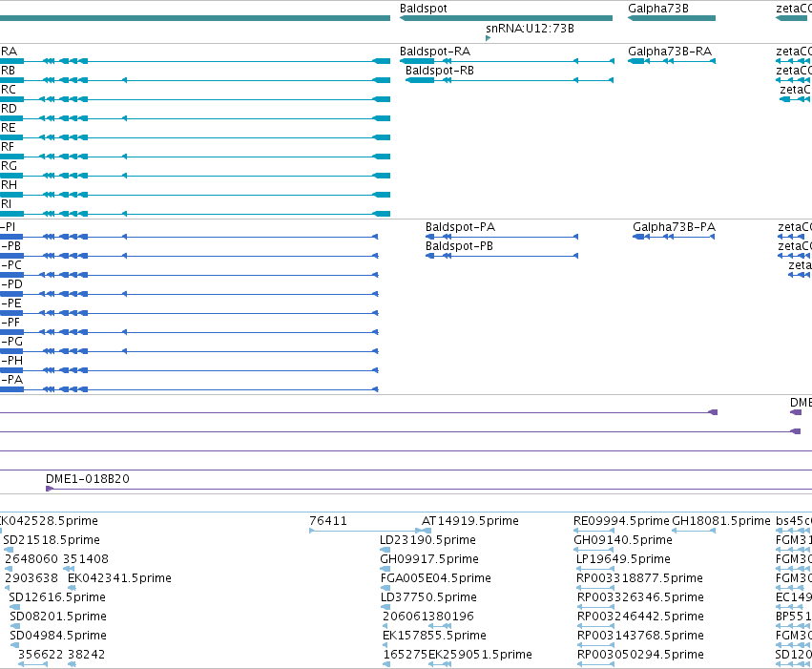The height and width of the screenshot is (669, 812).
Task: Click the Baldspot-RB transcript label
Action: coord(440,71)
